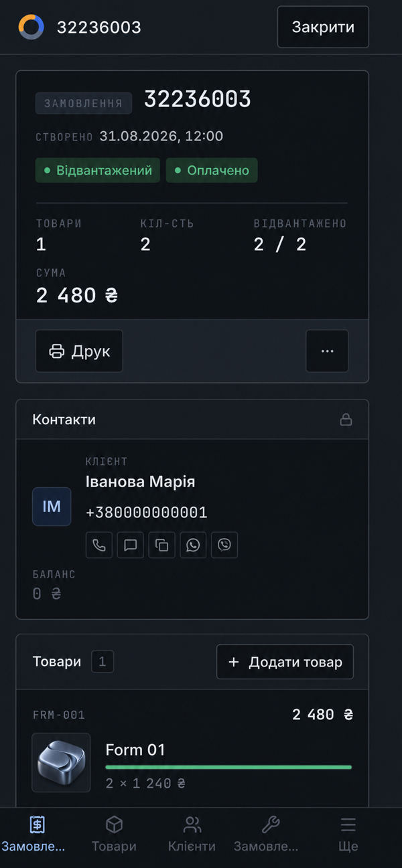
Task: Send SMS via the message bubble icon
Action: click(131, 545)
